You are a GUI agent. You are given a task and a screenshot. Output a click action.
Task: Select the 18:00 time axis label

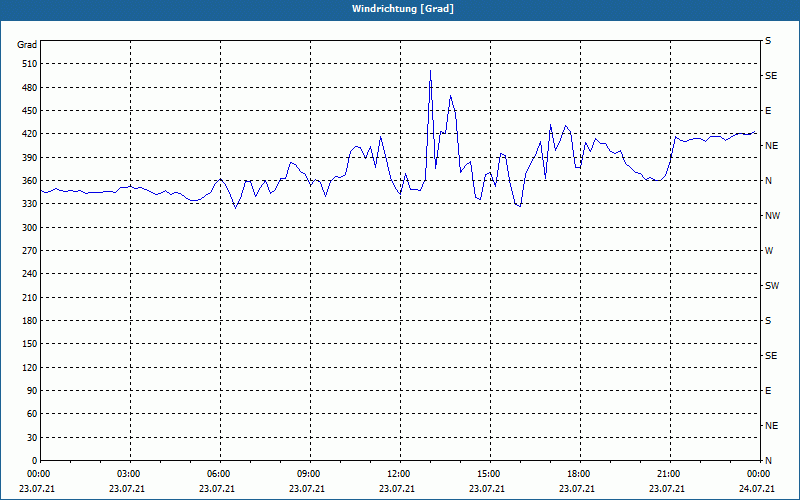pos(579,474)
